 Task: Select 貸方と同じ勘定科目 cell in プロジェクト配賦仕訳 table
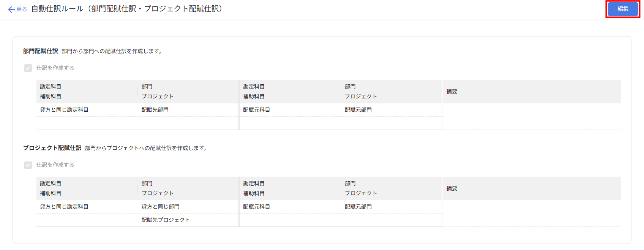click(64, 207)
